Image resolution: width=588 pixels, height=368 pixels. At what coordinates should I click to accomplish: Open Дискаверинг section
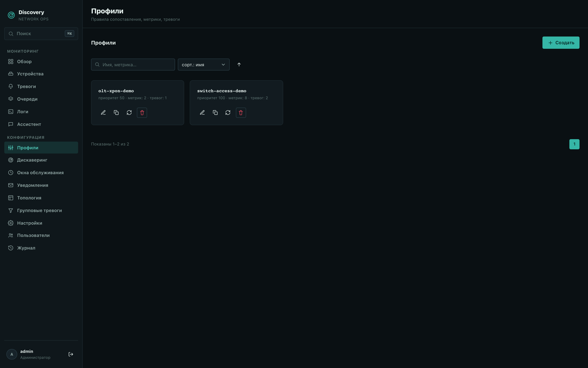tap(41, 160)
